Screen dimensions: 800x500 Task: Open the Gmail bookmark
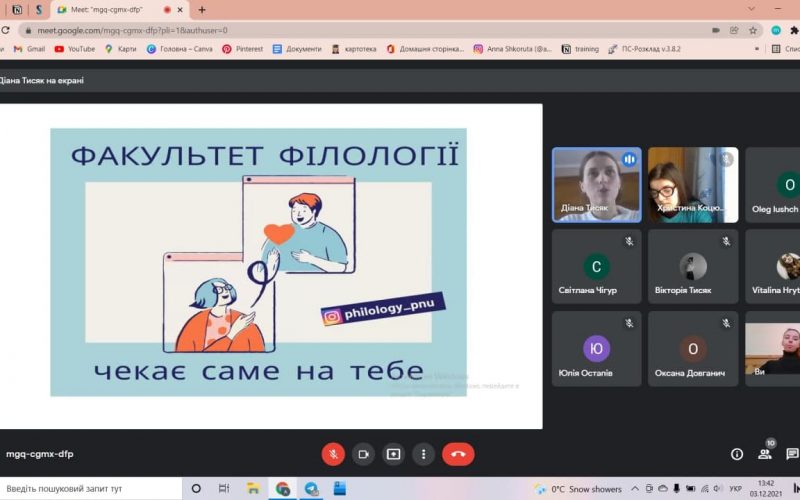[x=29, y=49]
